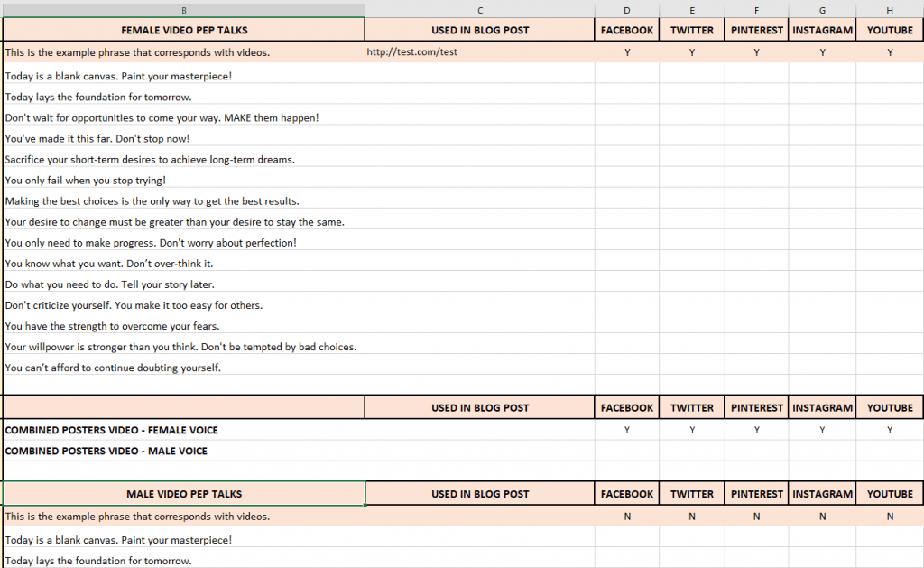The width and height of the screenshot is (924, 568).
Task: Click Facebook "N" in the male example phrase row
Action: 627,517
